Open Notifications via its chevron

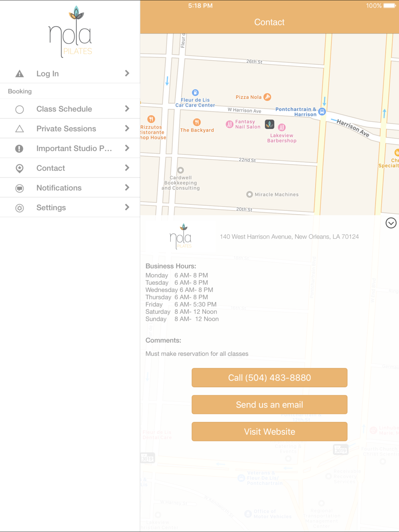pyautogui.click(x=127, y=188)
